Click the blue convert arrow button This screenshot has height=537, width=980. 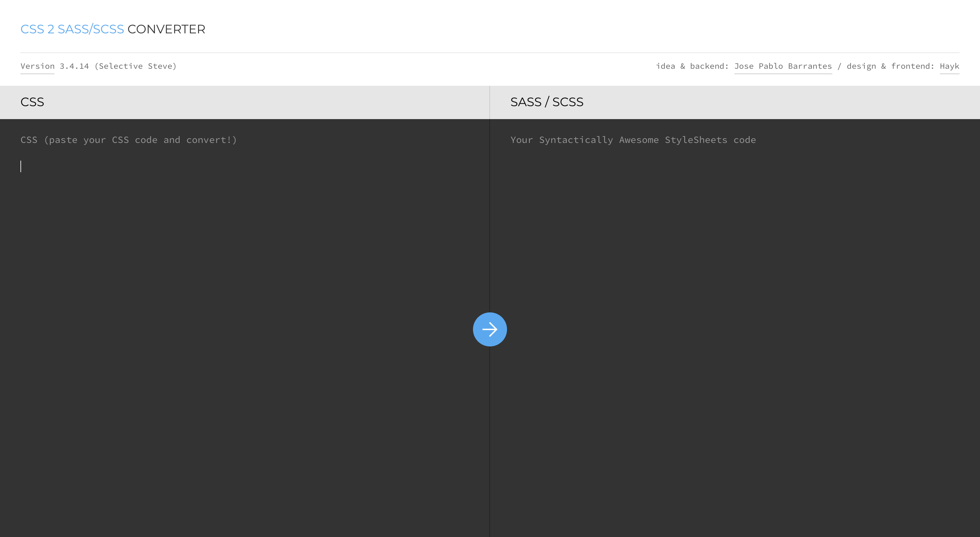[x=490, y=329]
